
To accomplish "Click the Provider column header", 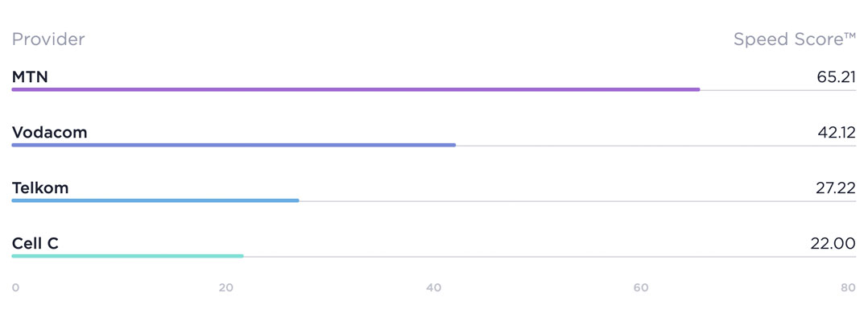I will [x=48, y=39].
